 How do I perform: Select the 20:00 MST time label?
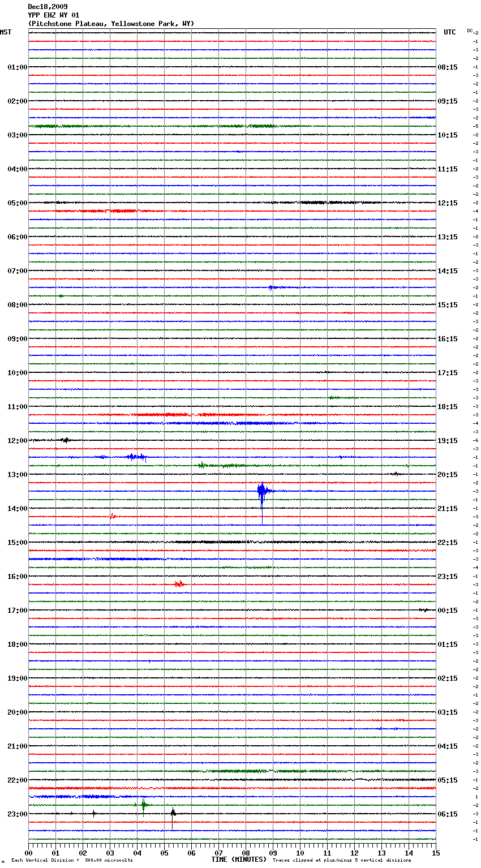pos(18,712)
